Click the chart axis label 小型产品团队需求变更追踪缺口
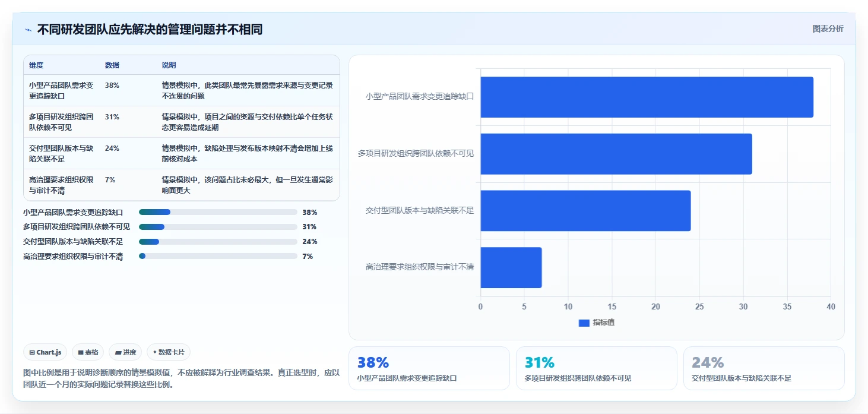 pyautogui.click(x=420, y=96)
